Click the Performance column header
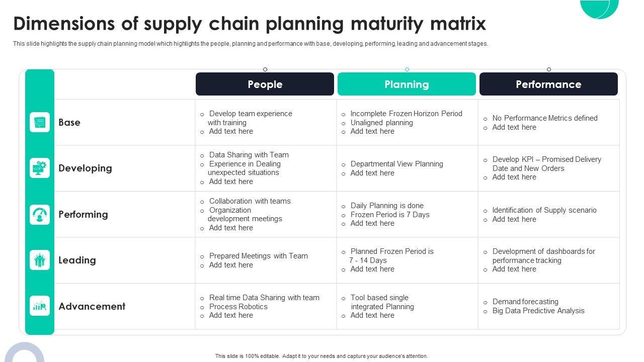Viewport: 644px width, 362px height. (x=548, y=84)
